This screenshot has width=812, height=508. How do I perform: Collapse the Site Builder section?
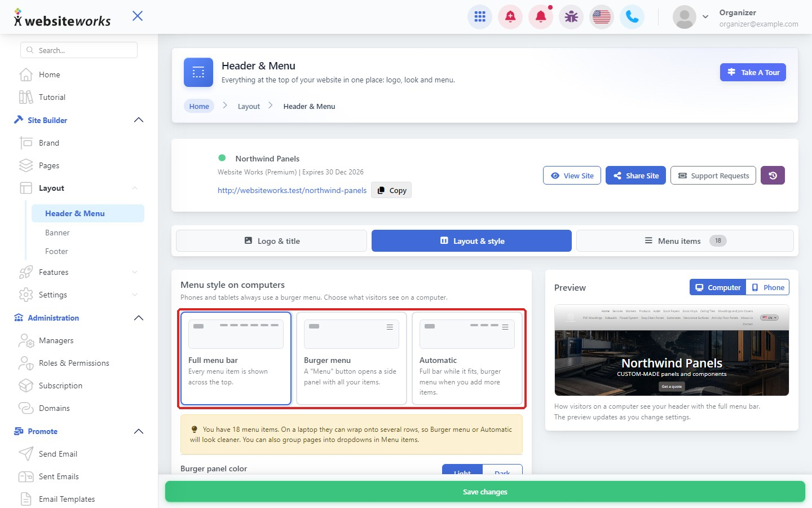click(x=139, y=120)
